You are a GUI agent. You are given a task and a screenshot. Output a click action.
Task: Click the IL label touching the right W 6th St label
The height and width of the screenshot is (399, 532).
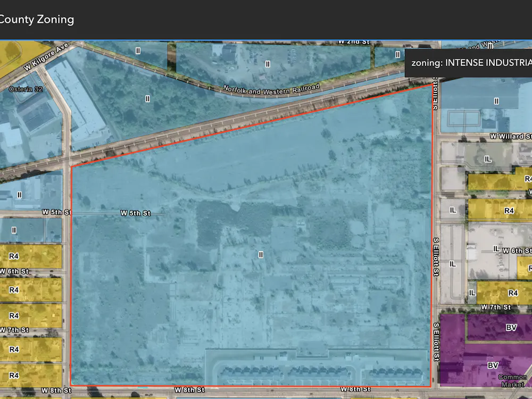496,249
